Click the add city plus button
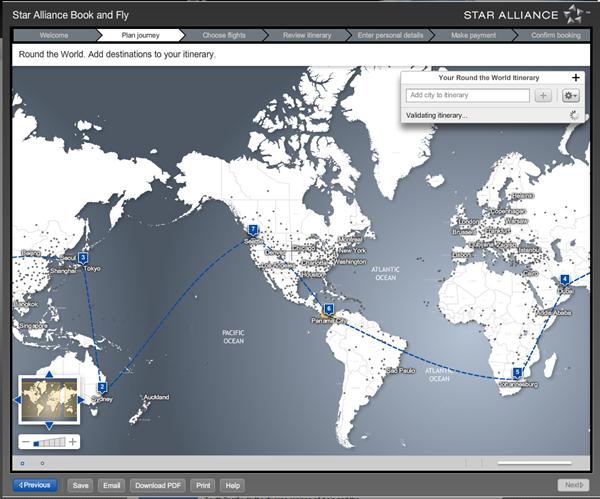This screenshot has width=600, height=499. coord(543,96)
